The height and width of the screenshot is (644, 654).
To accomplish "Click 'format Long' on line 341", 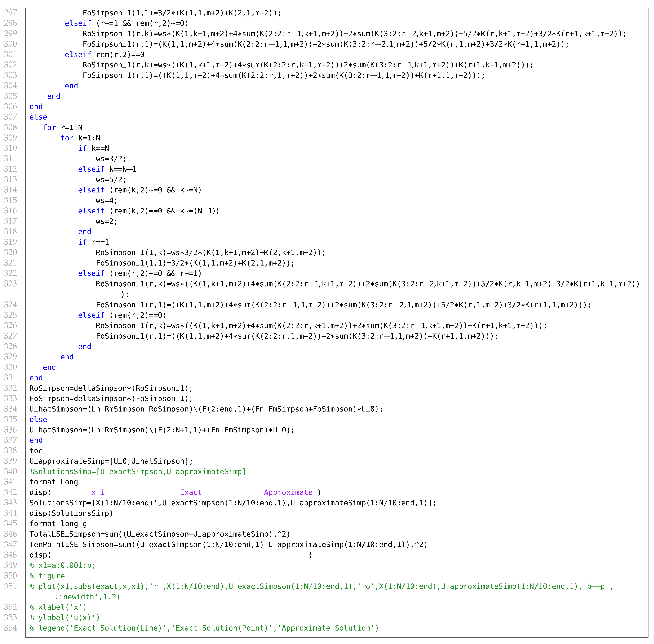I will (53, 482).
